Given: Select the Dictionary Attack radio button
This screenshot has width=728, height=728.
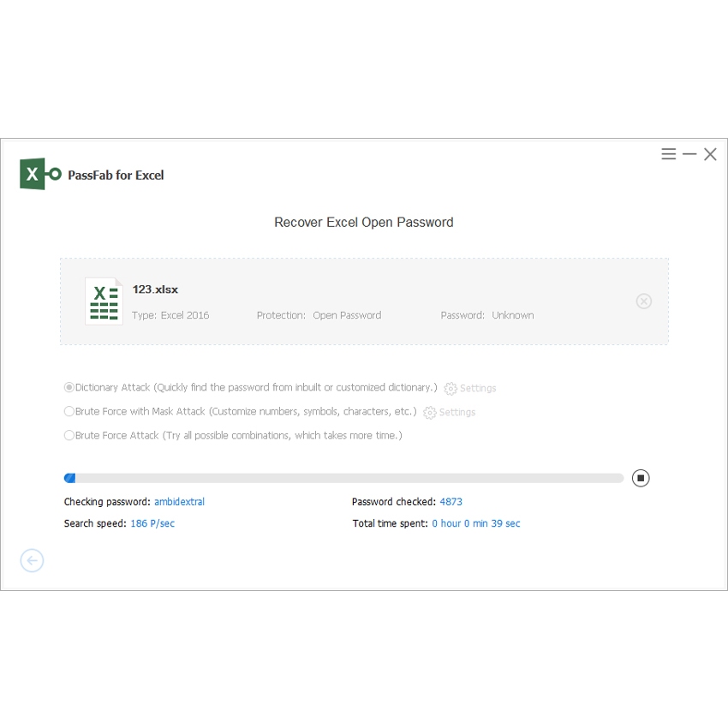Looking at the screenshot, I should point(69,387).
